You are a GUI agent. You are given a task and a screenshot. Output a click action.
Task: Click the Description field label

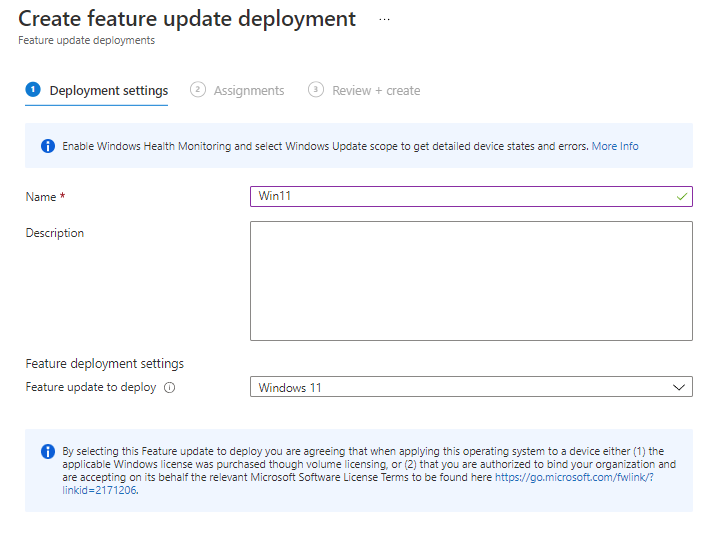(x=55, y=233)
